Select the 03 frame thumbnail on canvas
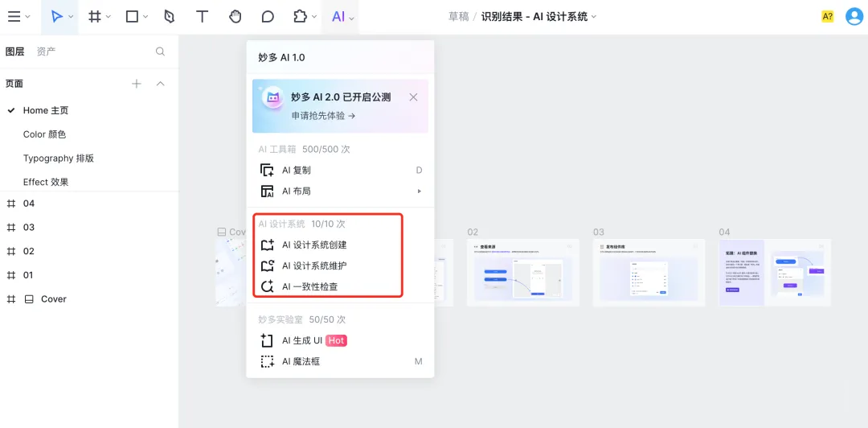Screen dimensions: 868x428 click(649, 272)
